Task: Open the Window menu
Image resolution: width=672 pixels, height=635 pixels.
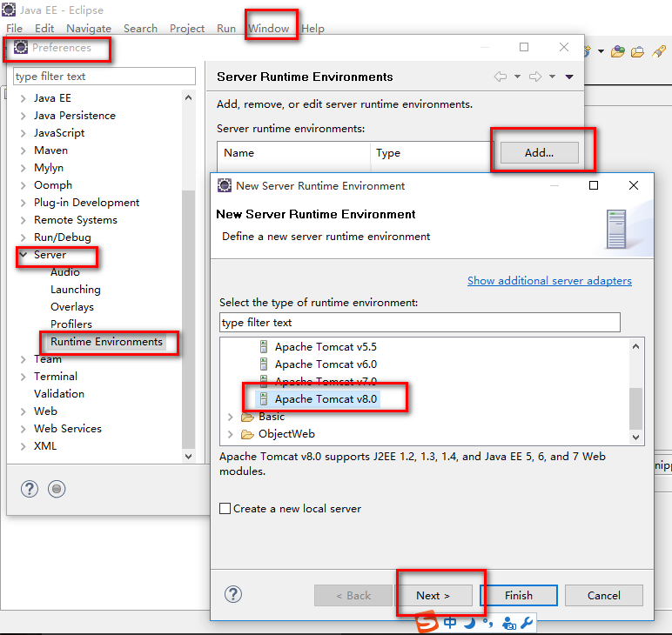Action: 268,28
